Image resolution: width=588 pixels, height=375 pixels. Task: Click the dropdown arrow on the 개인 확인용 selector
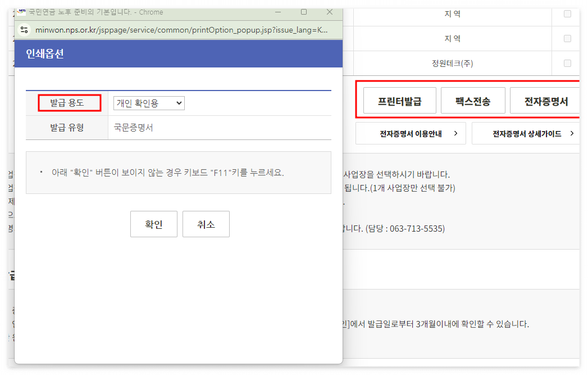click(x=179, y=103)
